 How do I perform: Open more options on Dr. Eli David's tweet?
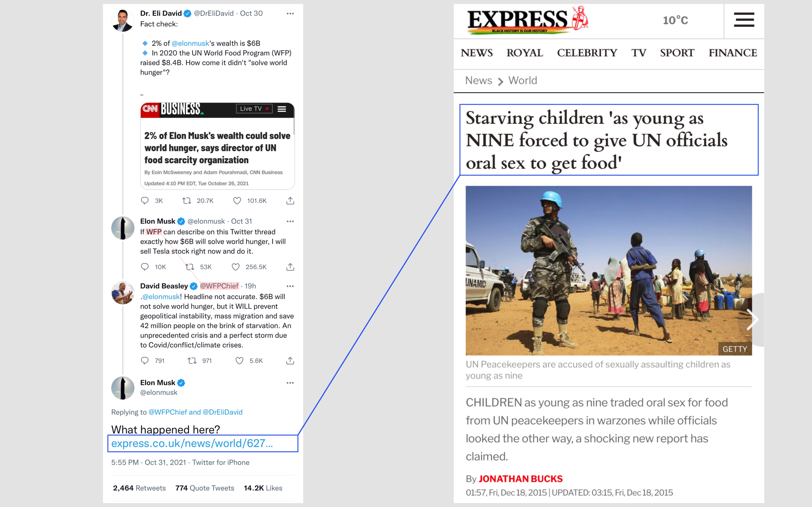coord(290,13)
